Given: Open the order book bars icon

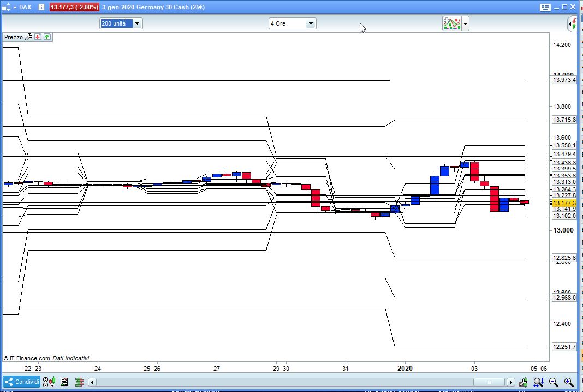Looking at the screenshot, I should [x=79, y=382].
